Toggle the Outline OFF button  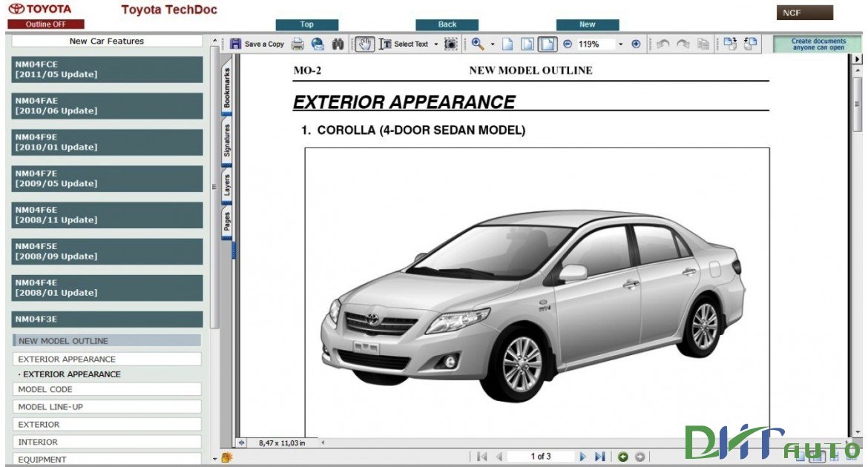[46, 24]
